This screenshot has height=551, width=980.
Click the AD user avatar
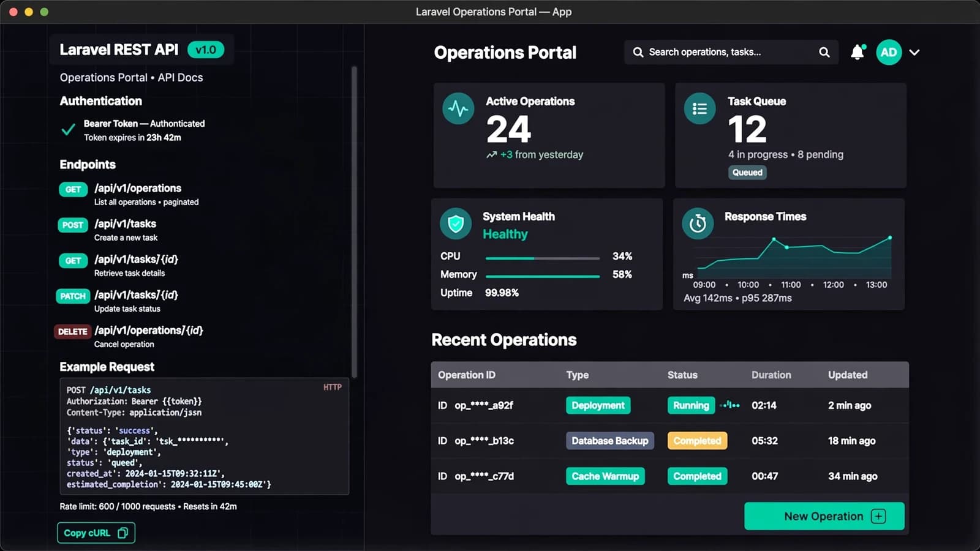[x=889, y=53]
